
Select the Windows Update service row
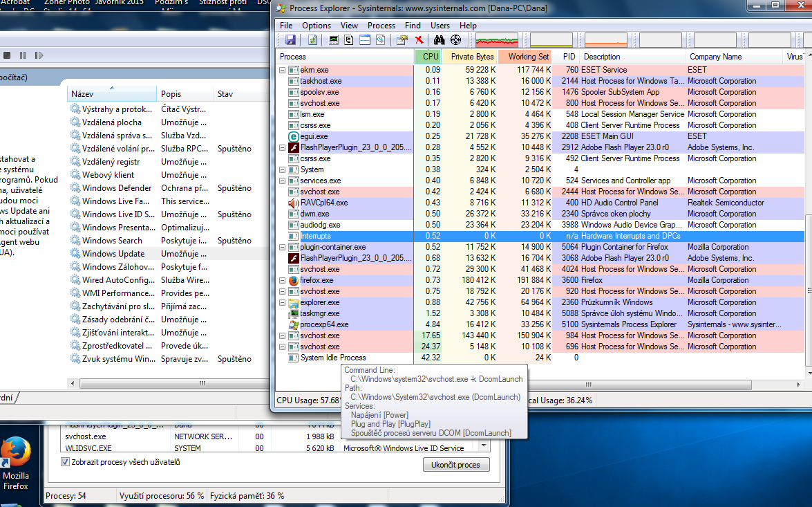[x=113, y=254]
